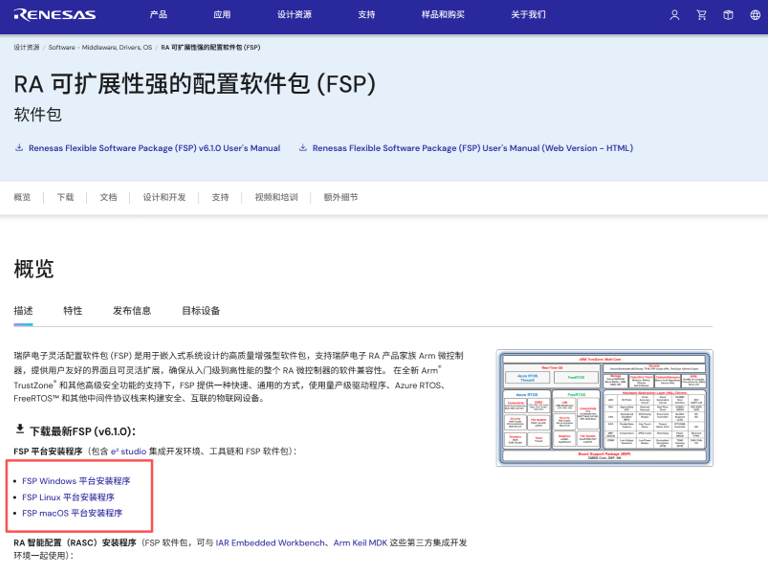
Task: Go to Software - Middleware, Drivers, OS breadcrumb
Action: pos(100,48)
